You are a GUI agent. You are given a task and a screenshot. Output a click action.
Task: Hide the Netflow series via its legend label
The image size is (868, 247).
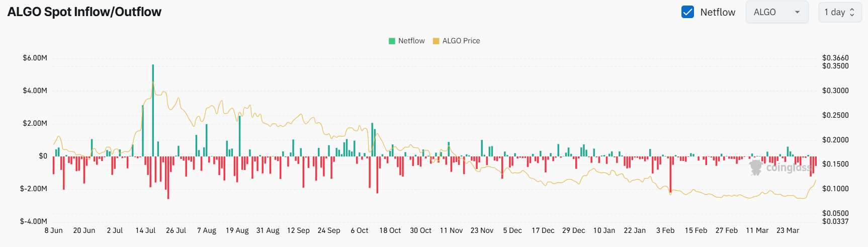[x=411, y=41]
